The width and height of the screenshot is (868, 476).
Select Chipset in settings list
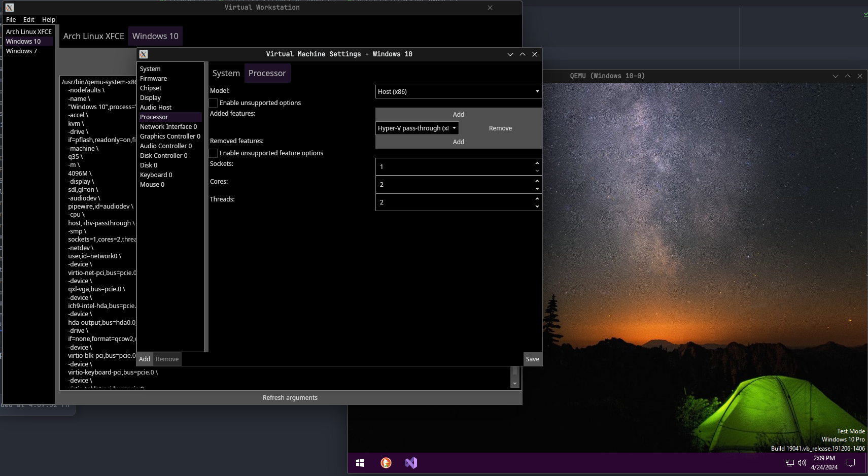point(170,88)
